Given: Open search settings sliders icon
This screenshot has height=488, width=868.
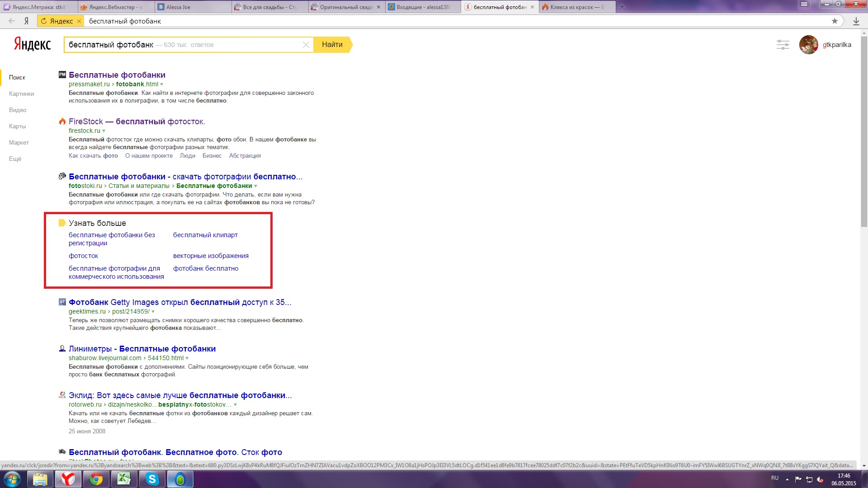Looking at the screenshot, I should coord(783,45).
